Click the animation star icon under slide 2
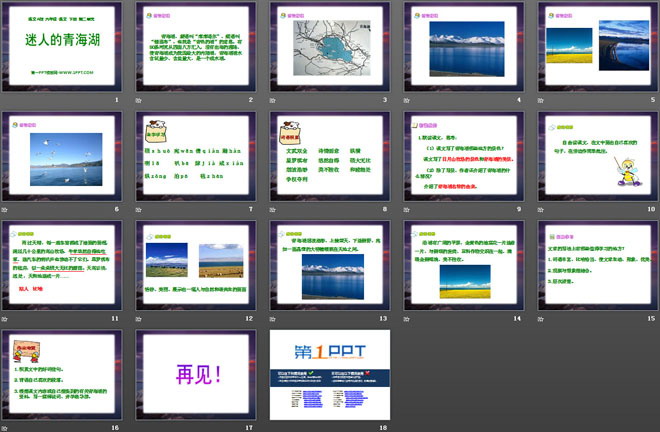This screenshot has height=432, width=660. tap(140, 102)
